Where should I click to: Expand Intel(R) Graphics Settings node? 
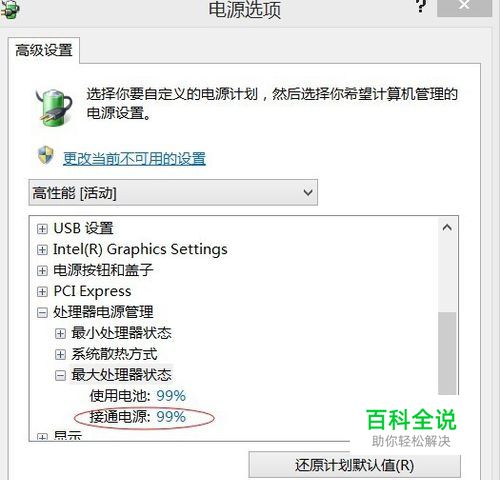tap(42, 250)
